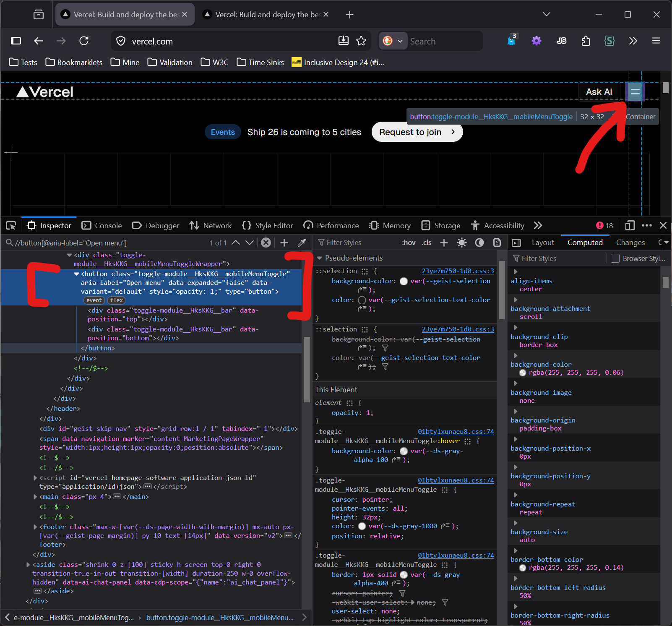
Task: Reload the vercel.com page
Action: pos(84,41)
